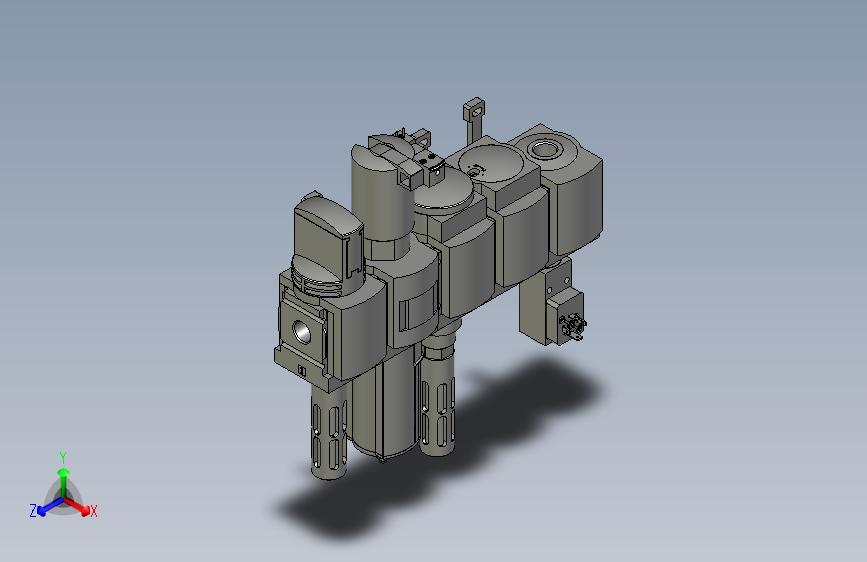This screenshot has height=562, width=867.
Task: Select the electrical connector plug on the right side
Action: coord(572,325)
